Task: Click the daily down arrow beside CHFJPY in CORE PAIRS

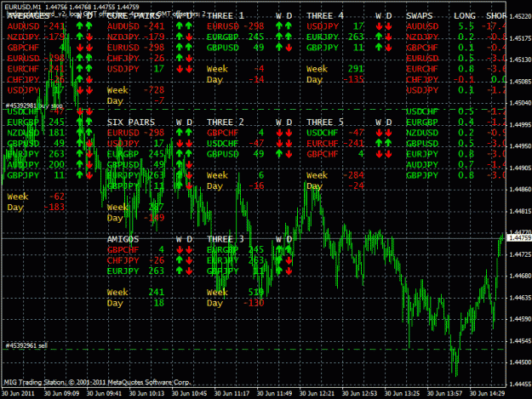Action: click(189, 59)
